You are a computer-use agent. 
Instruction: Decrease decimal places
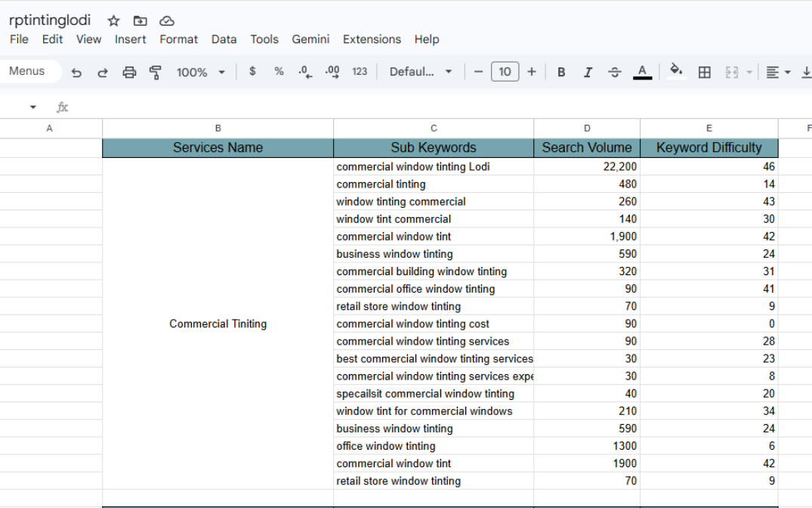click(x=305, y=71)
